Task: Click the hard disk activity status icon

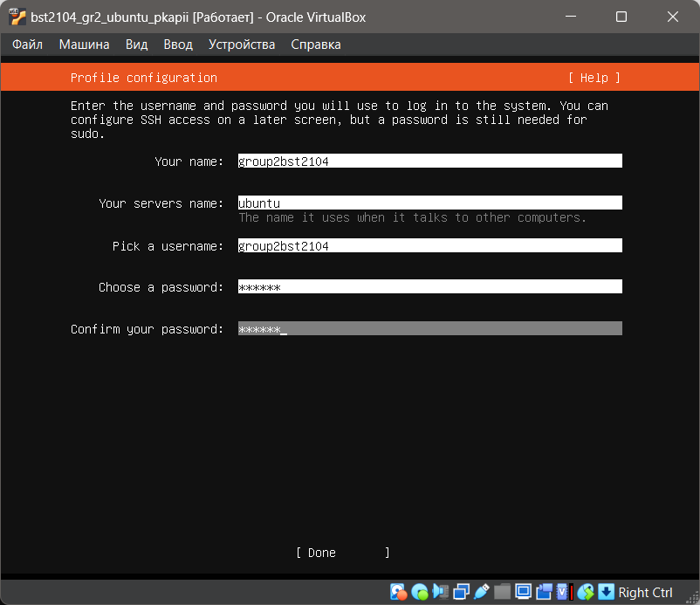Action: (398, 592)
